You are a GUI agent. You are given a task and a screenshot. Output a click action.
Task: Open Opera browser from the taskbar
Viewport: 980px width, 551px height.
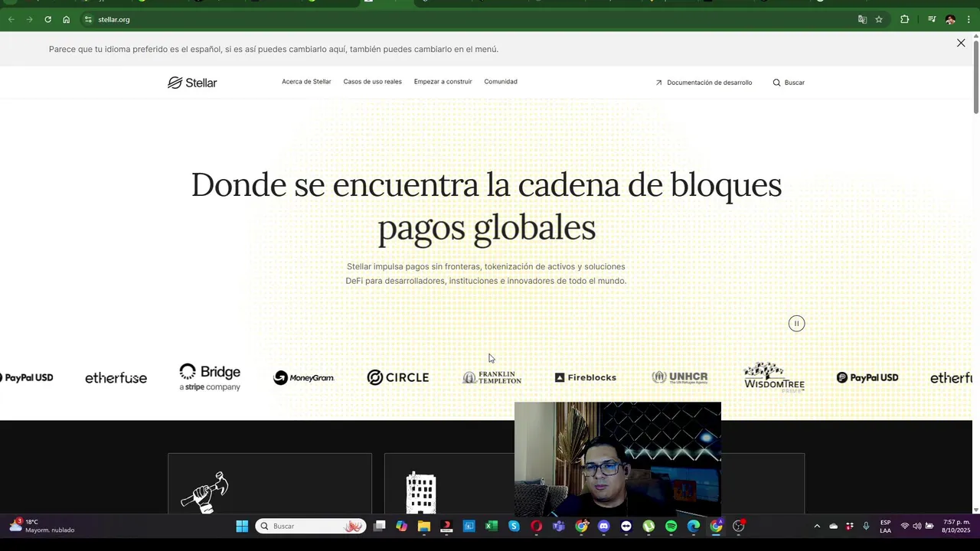click(536, 526)
